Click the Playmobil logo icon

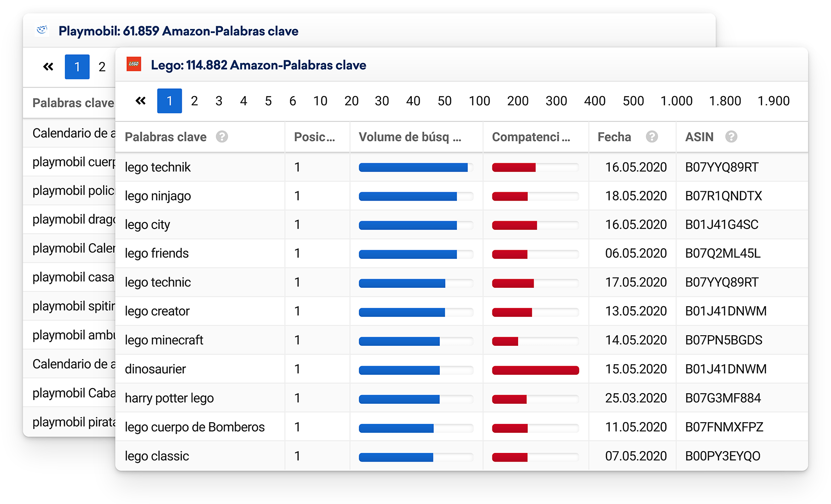[x=42, y=30]
